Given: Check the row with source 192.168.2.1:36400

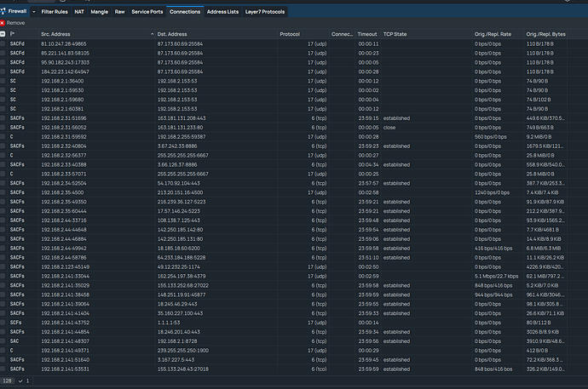Looking at the screenshot, I should [x=3, y=81].
